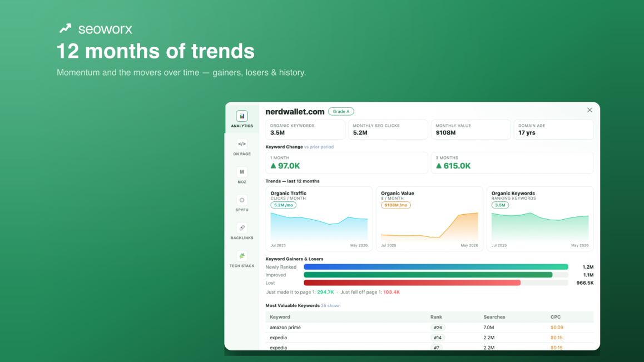Click the $108M /mo value badge
The image size is (644, 362).
pyautogui.click(x=396, y=205)
